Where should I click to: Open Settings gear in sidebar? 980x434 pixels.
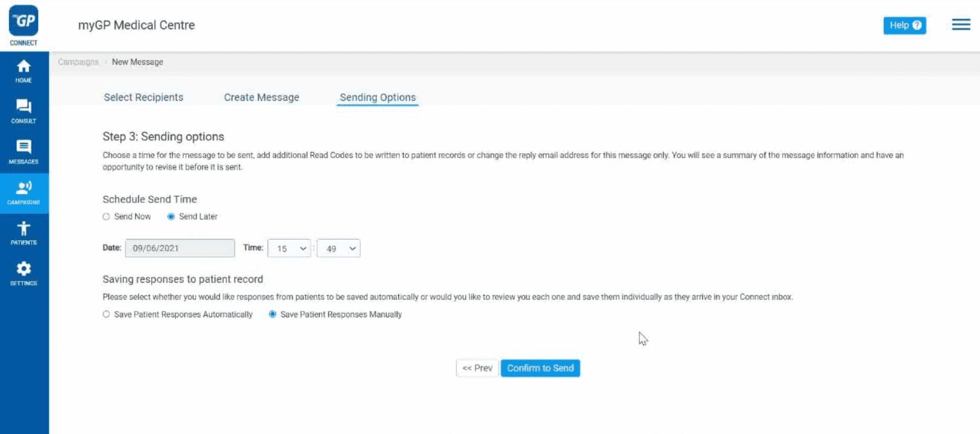click(24, 274)
